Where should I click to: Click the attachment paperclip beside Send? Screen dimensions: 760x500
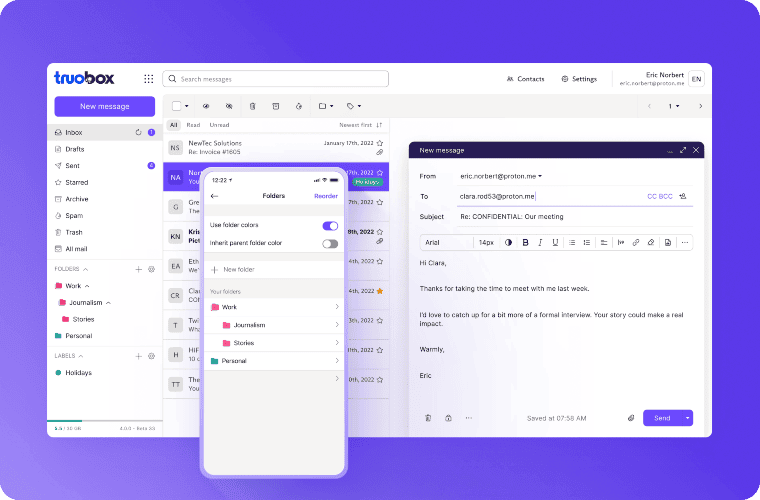click(631, 418)
